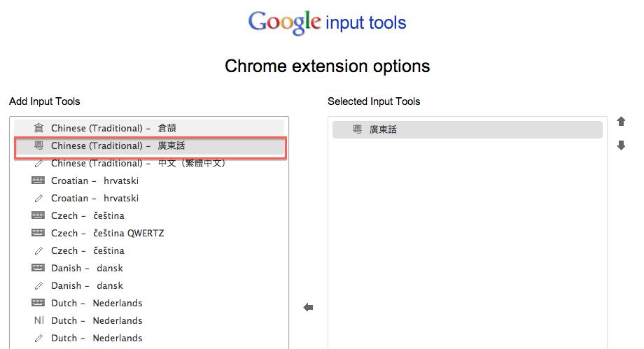Select the first Dutch Nederlands keyboard entry

(97, 303)
